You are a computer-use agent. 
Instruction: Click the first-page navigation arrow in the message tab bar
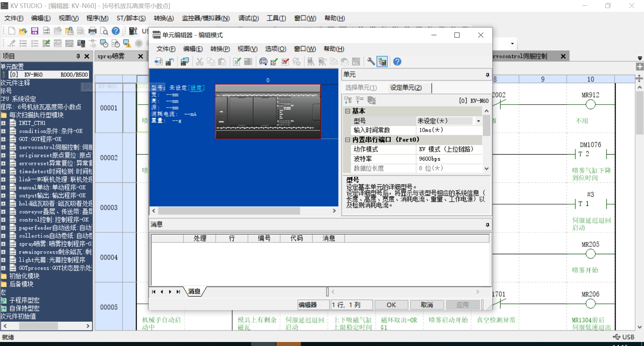point(154,292)
